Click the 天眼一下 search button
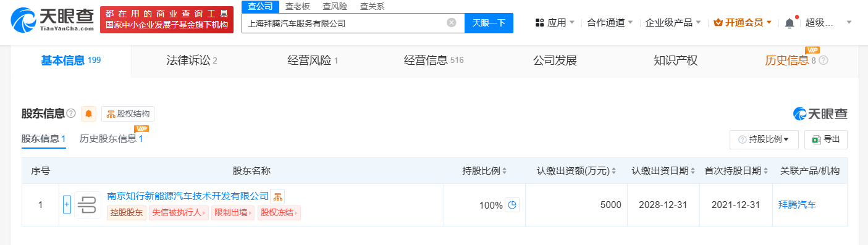The image size is (868, 245). click(x=489, y=23)
